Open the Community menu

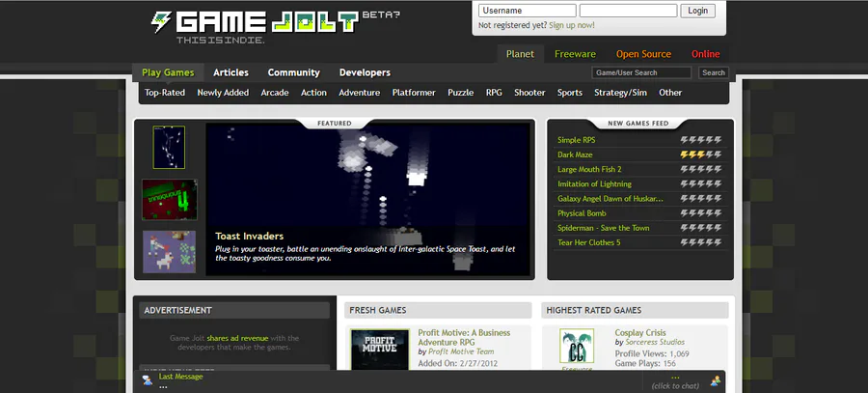coord(294,72)
